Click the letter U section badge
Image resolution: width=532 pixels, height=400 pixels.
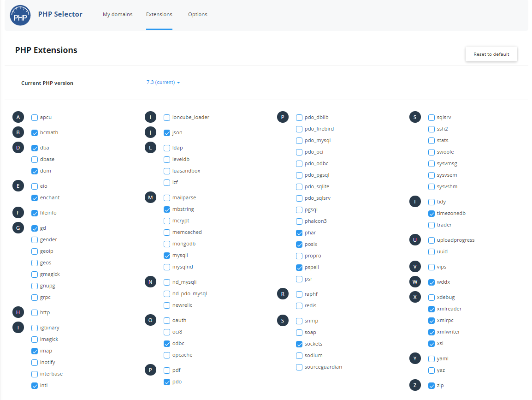pos(415,240)
